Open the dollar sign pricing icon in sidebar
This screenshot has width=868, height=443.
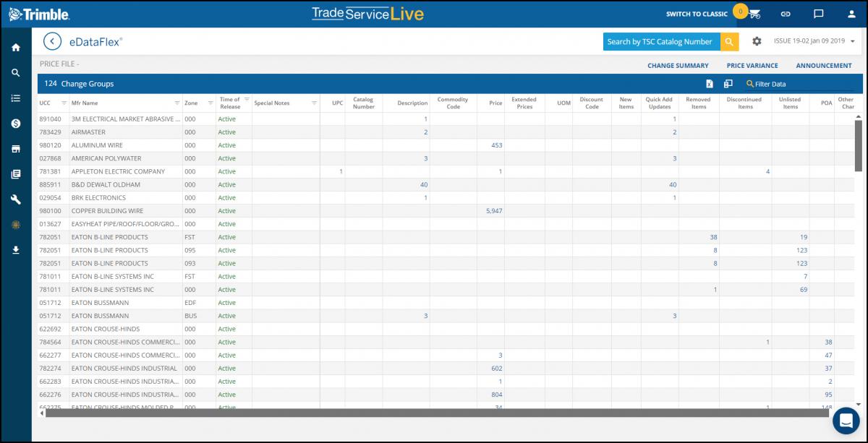click(x=16, y=124)
